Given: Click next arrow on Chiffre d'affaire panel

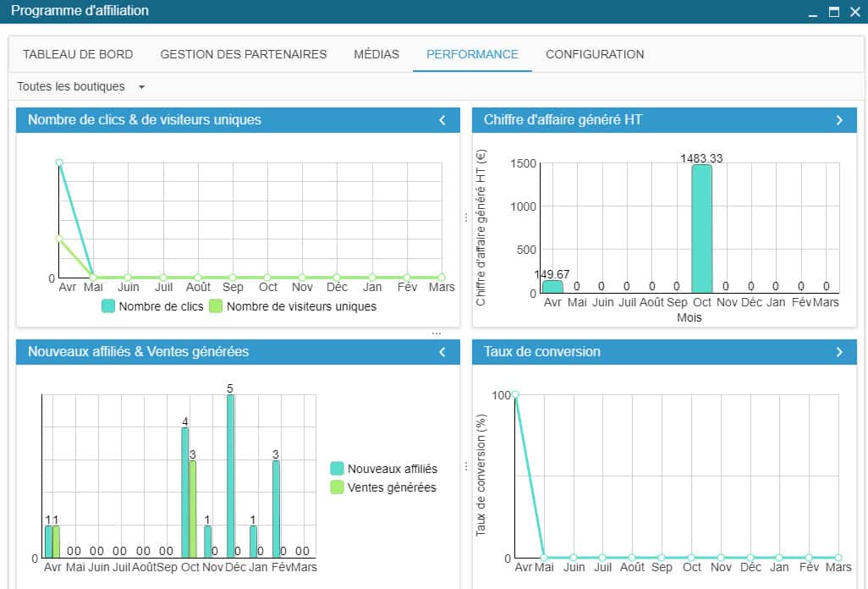Looking at the screenshot, I should coord(839,120).
